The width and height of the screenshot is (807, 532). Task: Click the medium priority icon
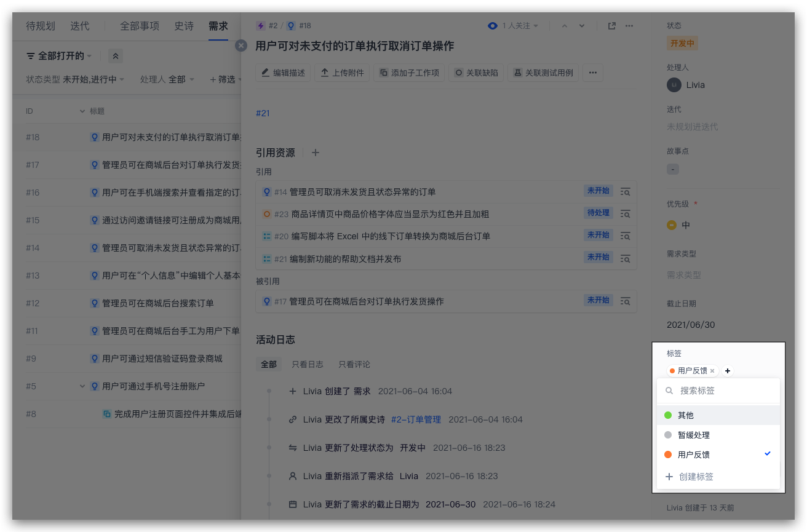(672, 226)
